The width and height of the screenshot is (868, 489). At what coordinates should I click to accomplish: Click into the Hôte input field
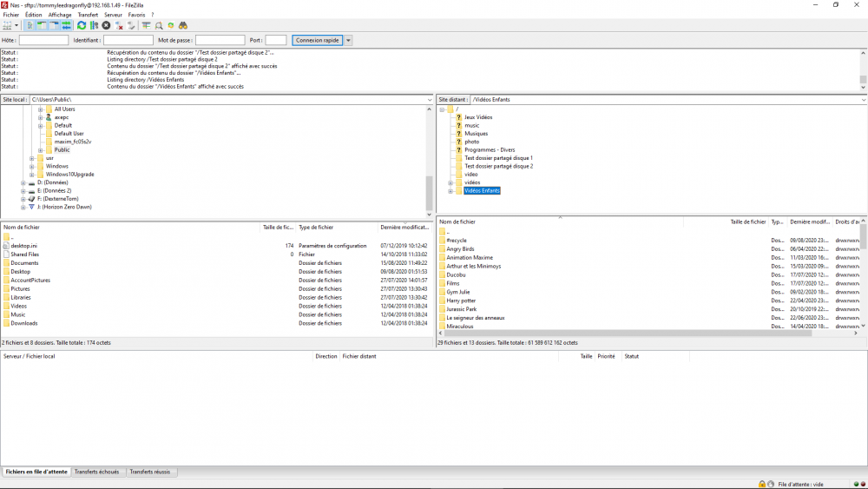click(43, 40)
